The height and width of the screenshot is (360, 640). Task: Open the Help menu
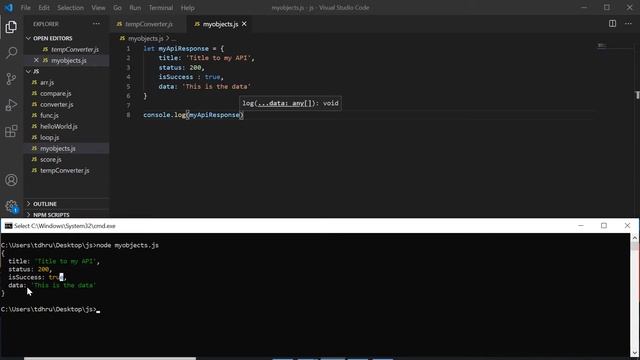187,7
